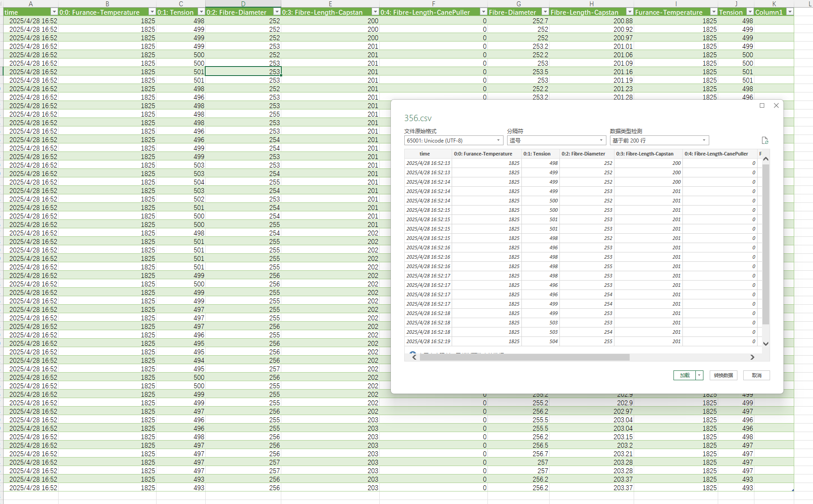Select spreadsheet column header J

(736, 4)
